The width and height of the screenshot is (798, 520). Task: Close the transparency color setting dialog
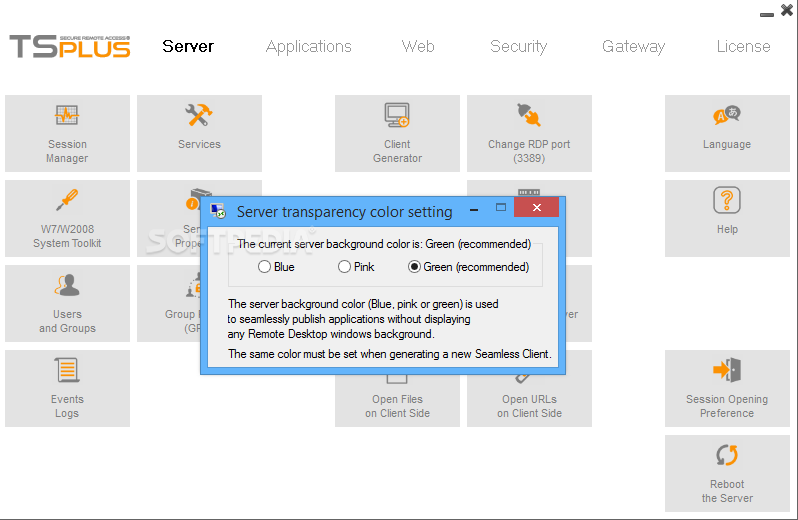[536, 207]
